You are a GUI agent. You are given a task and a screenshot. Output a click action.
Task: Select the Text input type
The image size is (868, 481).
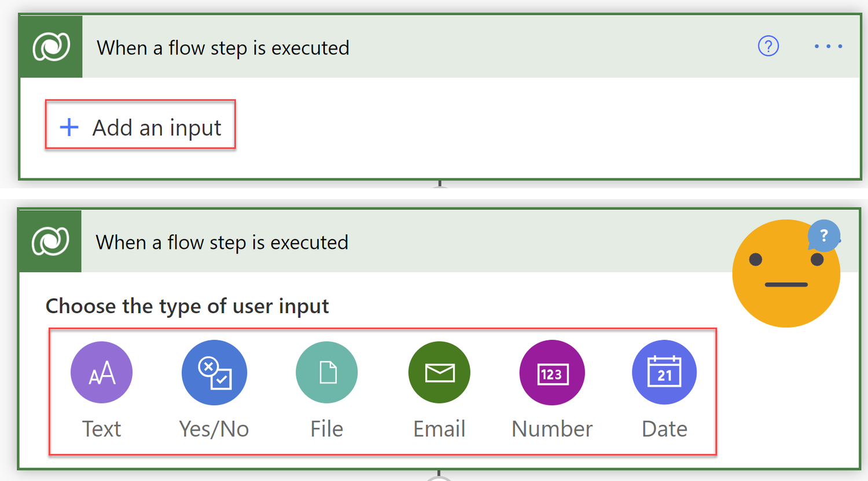pyautogui.click(x=101, y=372)
